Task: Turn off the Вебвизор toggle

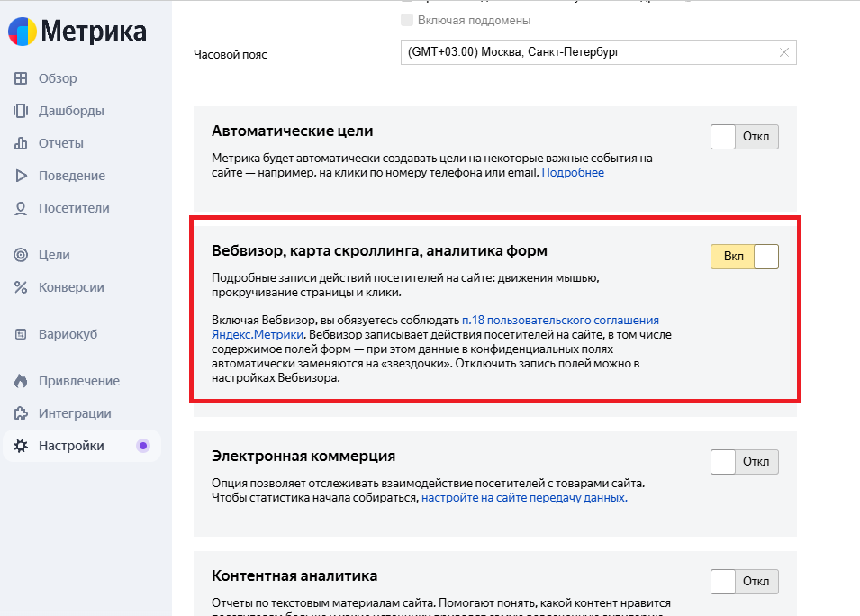Action: point(744,257)
